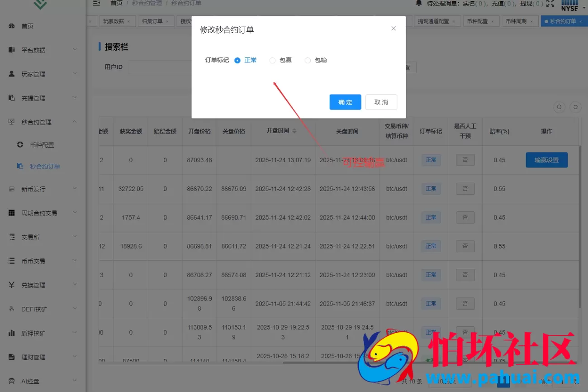This screenshot has height=392, width=588.
Task: Go to 首页 breadcrumb link
Action: tap(116, 3)
